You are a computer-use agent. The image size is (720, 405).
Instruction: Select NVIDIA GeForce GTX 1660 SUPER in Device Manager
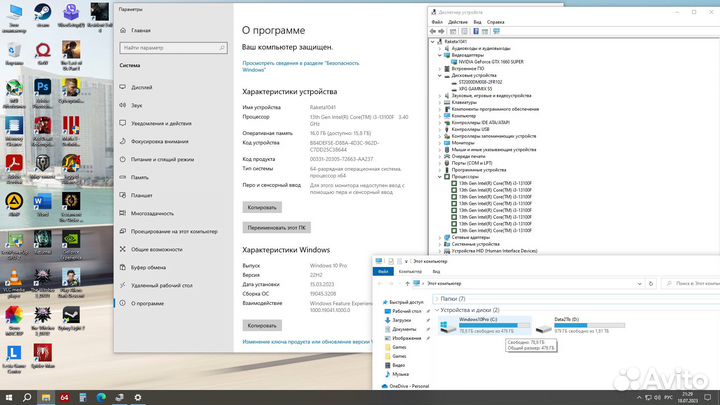pyautogui.click(x=491, y=62)
